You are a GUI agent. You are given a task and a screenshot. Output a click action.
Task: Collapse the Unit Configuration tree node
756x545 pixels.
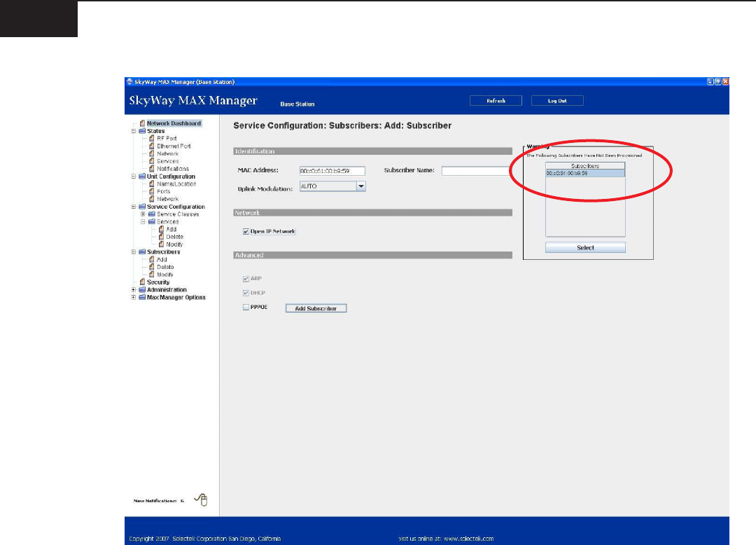(134, 177)
